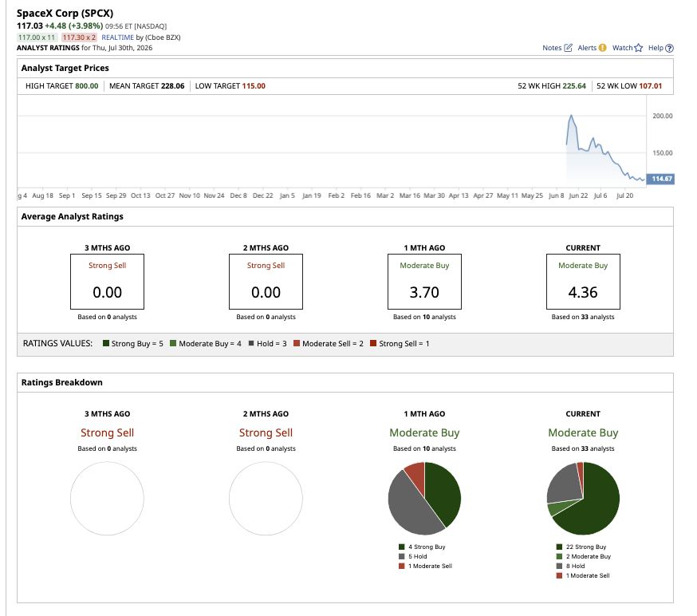This screenshot has width=697, height=616.
Task: Open the Notes link
Action: pos(552,48)
